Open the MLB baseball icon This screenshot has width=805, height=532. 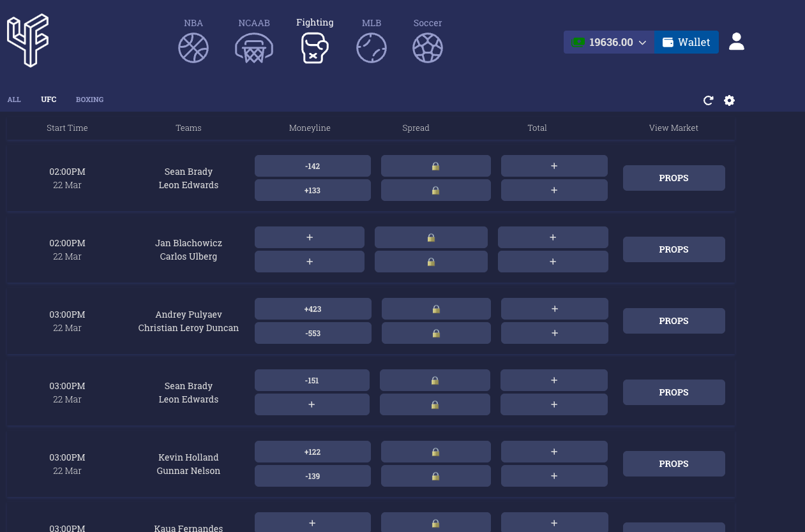pos(372,48)
